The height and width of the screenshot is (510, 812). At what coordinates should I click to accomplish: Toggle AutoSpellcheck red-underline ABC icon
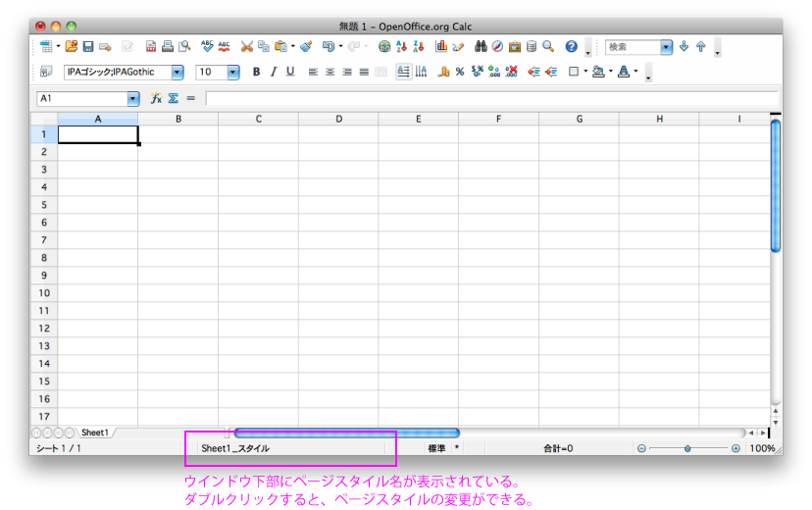(225, 47)
